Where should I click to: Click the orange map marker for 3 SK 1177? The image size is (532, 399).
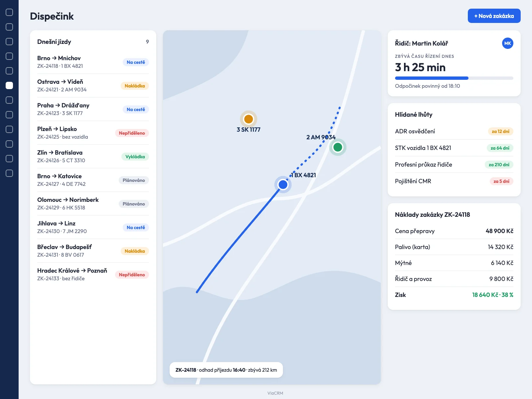248,119
